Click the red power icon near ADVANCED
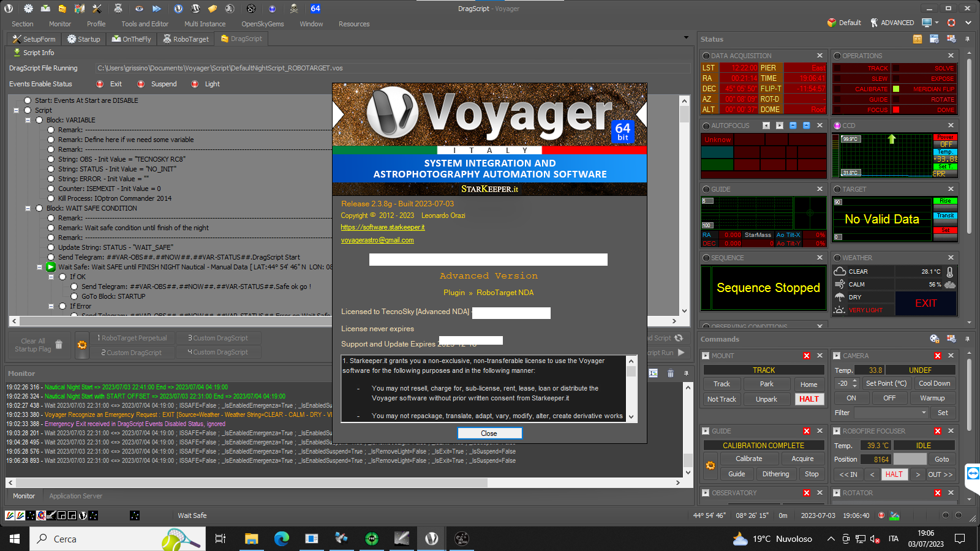 pos(951,23)
